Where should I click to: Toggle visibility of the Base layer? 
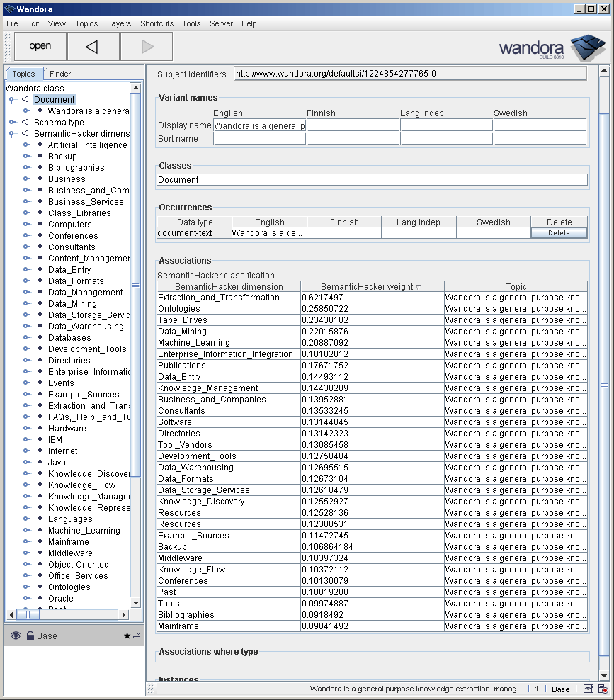(x=16, y=635)
